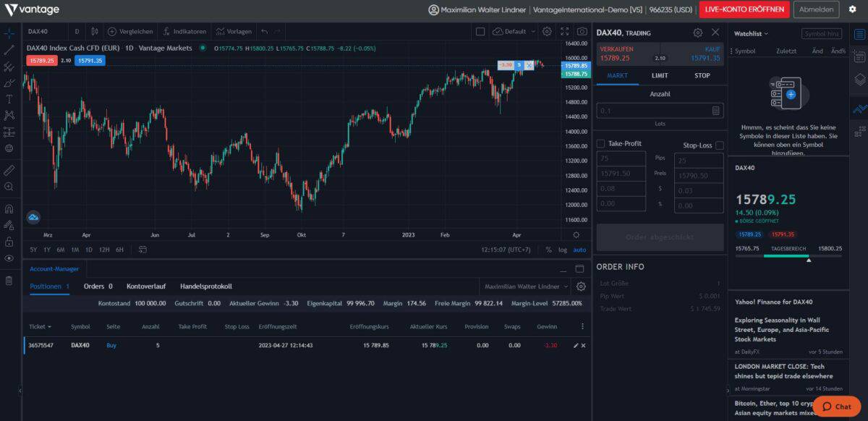Select the measure ruler tool

[x=9, y=169]
